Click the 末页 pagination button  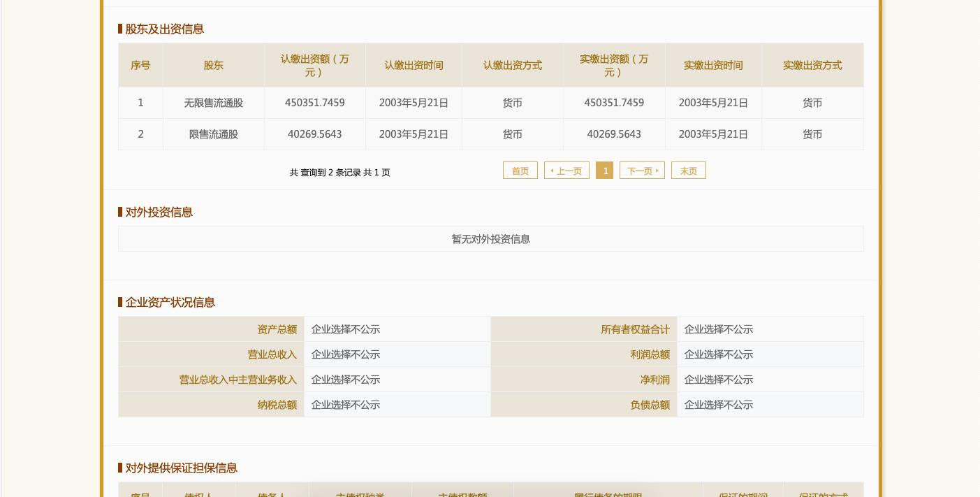point(688,171)
